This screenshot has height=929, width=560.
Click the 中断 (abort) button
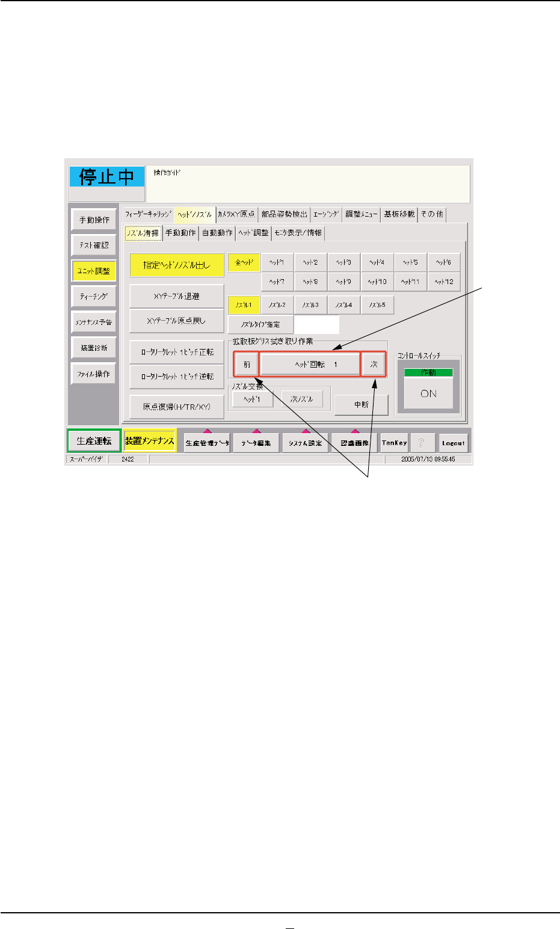362,404
